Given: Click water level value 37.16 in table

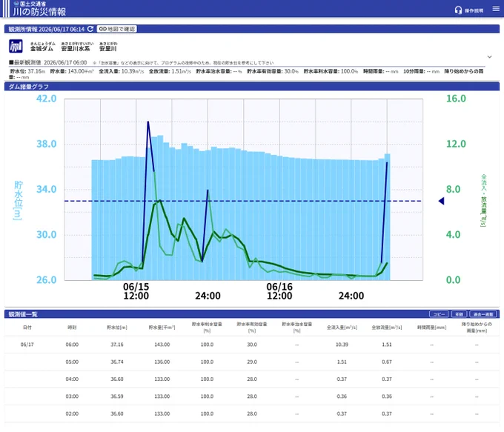Looking at the screenshot, I should point(117,345).
